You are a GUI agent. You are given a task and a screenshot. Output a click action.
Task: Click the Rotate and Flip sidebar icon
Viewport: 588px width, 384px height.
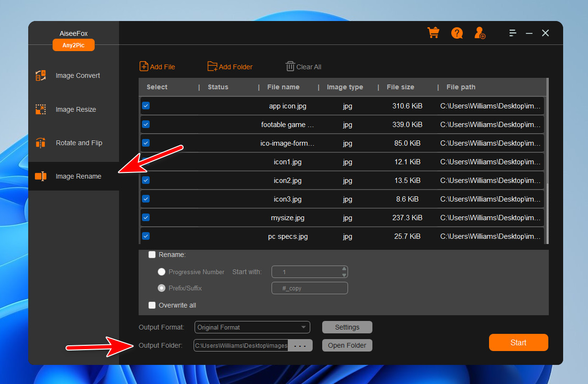41,143
